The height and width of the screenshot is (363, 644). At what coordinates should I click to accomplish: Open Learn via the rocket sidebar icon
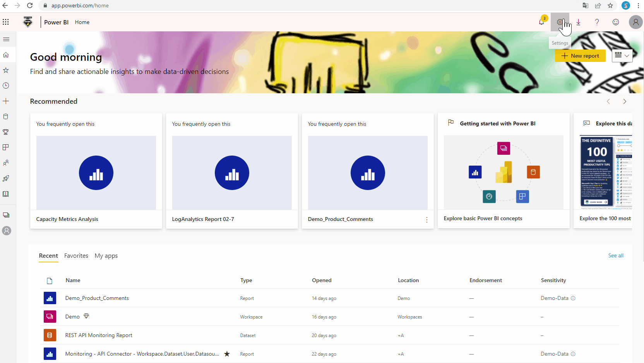pos(6,178)
